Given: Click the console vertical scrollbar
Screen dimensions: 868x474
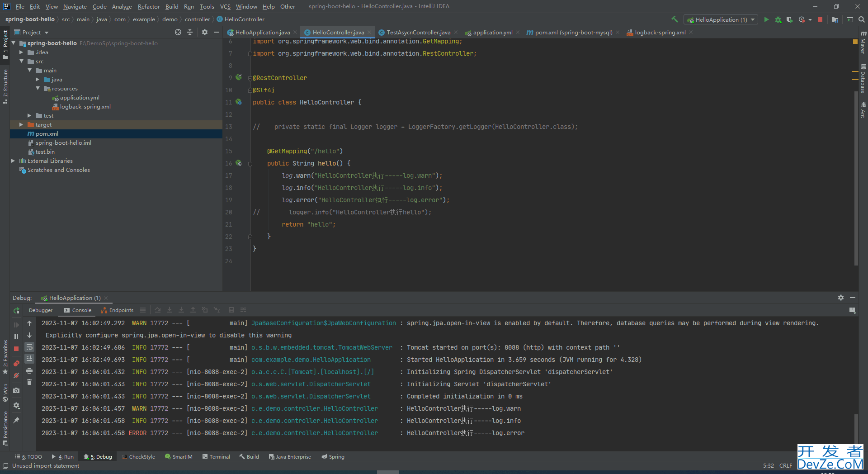Looking at the screenshot, I should pos(856,430).
